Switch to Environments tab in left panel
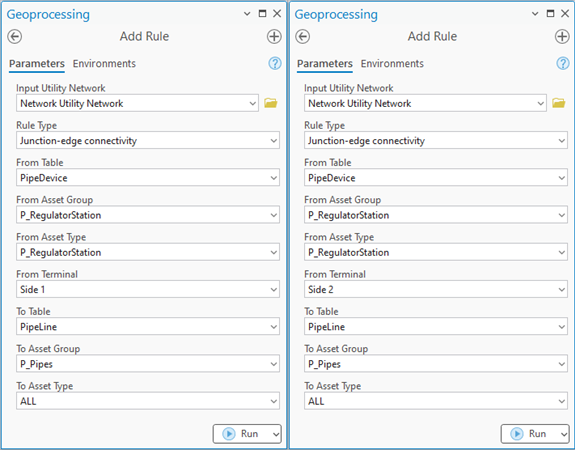 pos(104,64)
